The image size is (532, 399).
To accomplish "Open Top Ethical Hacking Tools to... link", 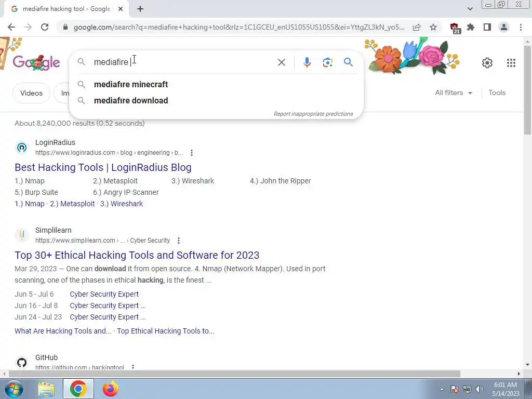I will pos(166,331).
